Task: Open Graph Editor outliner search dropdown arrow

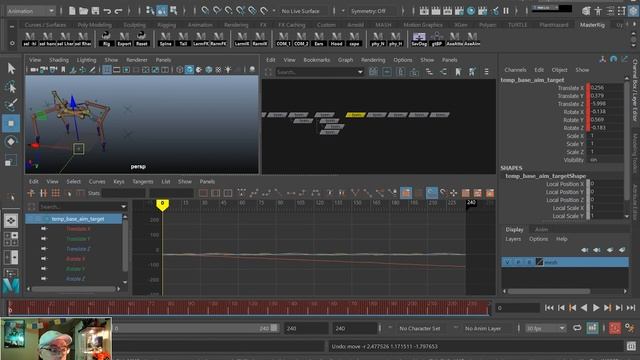Action: (124, 207)
